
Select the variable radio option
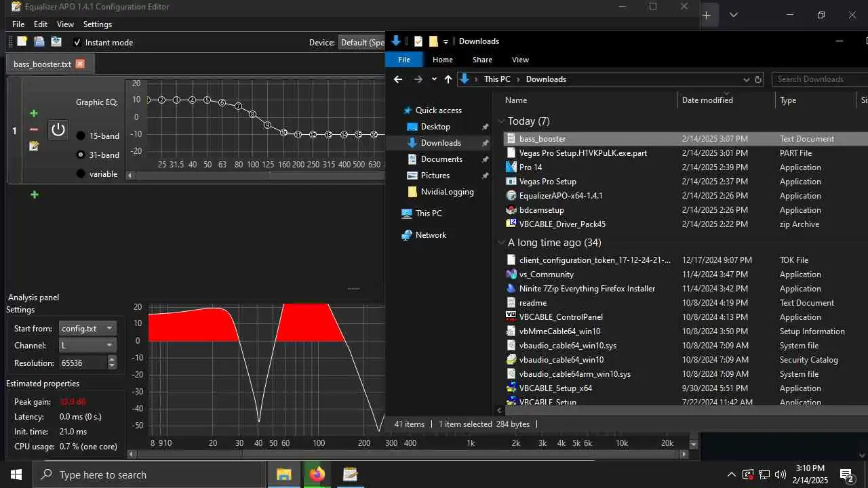(x=81, y=174)
